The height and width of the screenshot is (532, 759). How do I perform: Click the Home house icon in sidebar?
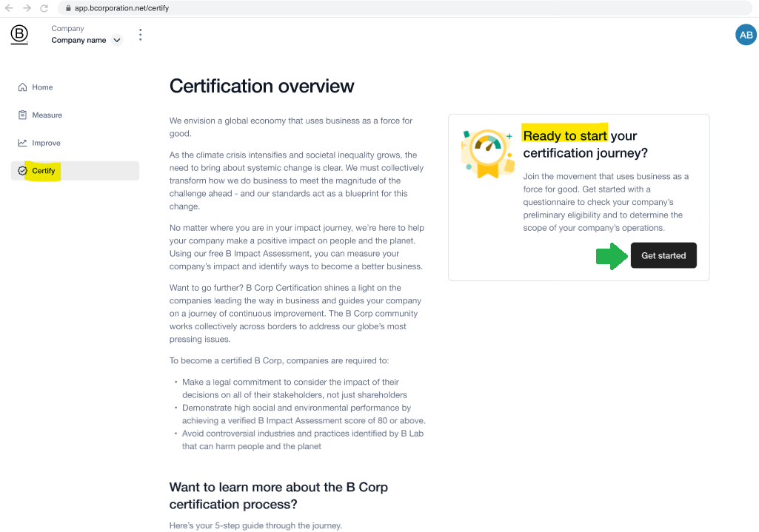[x=22, y=87]
